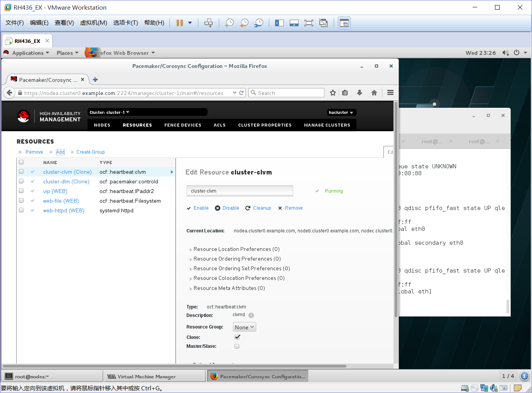Open the 编辑(E) menu

click(x=39, y=23)
